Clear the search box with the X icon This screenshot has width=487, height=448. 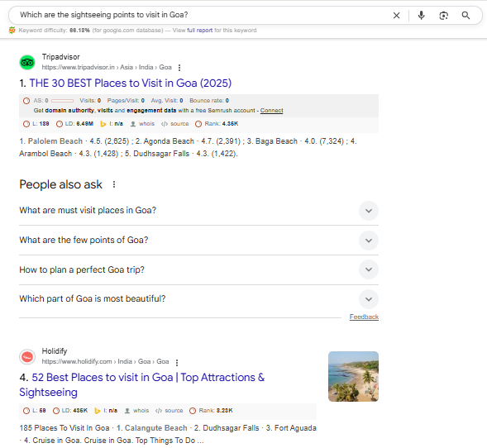point(396,16)
